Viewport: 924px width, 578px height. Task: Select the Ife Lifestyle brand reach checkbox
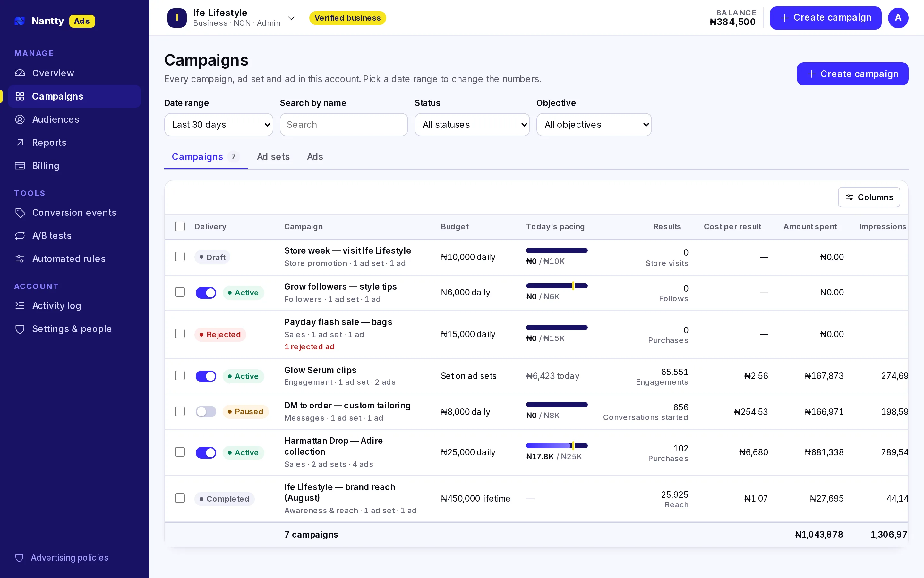180,498
